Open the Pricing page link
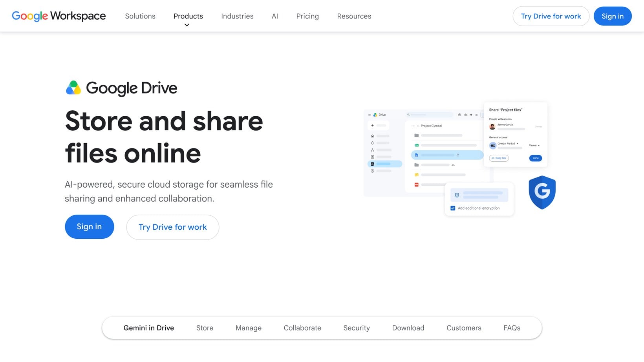The height and width of the screenshot is (362, 644). (x=307, y=16)
